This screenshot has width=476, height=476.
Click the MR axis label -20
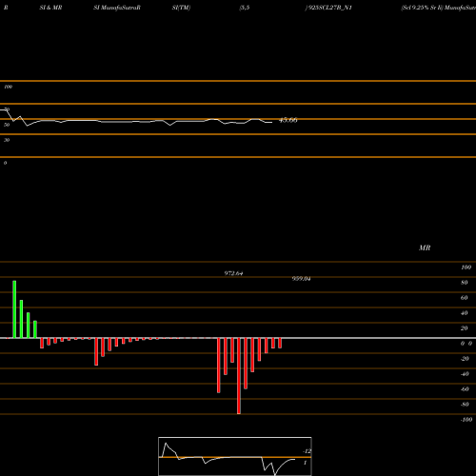[465, 359]
